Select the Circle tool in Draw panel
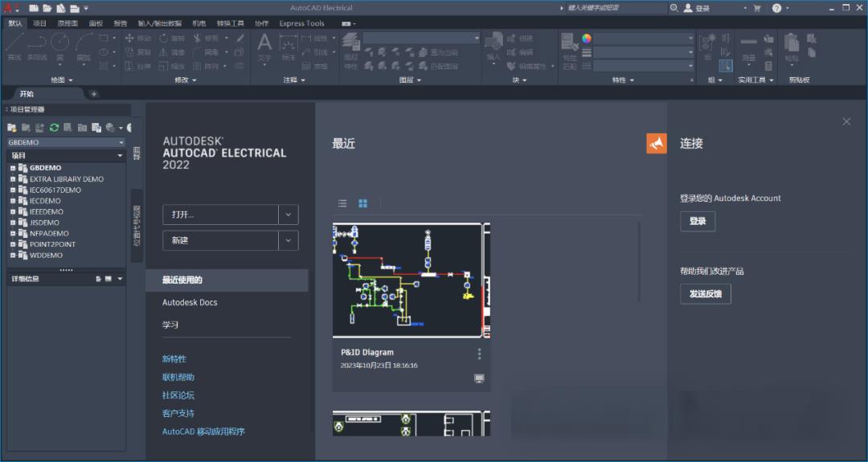Viewport: 868px width, 462px height. 59,45
